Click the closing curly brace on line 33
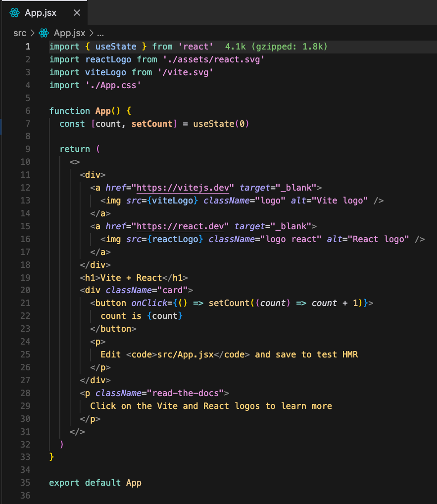Viewport: 437px width, 504px height. click(x=51, y=457)
